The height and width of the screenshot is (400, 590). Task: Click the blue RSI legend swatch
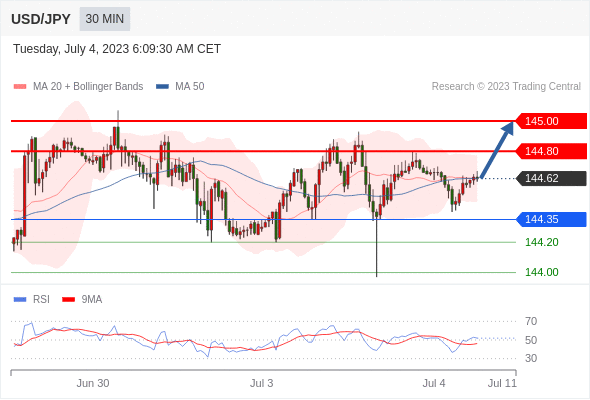pyautogui.click(x=20, y=300)
